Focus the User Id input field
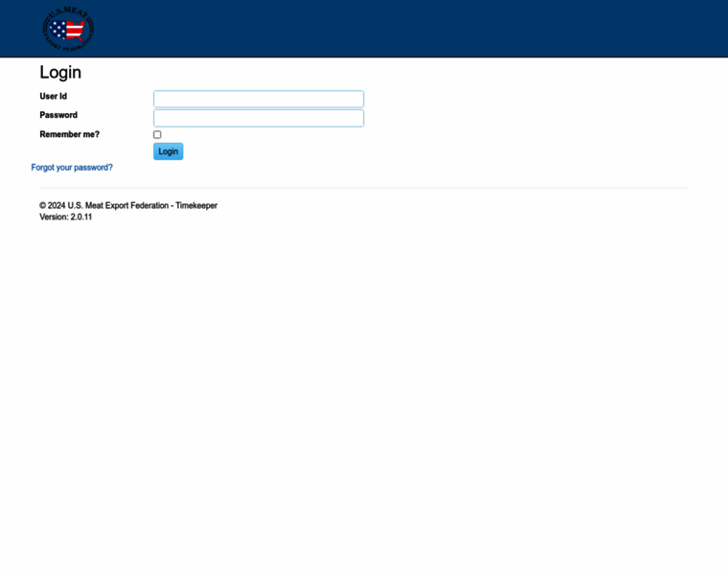Image resolution: width=728 pixels, height=575 pixels. (x=259, y=99)
